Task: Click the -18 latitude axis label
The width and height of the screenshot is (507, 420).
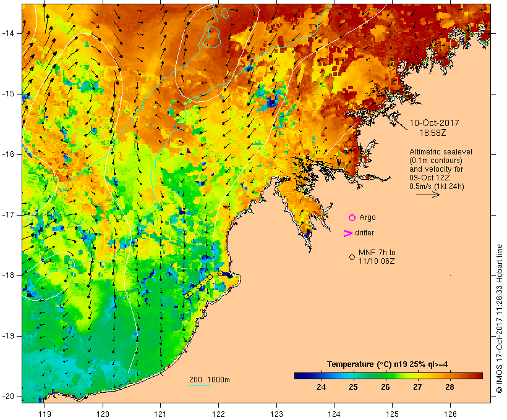Action: (x=7, y=275)
